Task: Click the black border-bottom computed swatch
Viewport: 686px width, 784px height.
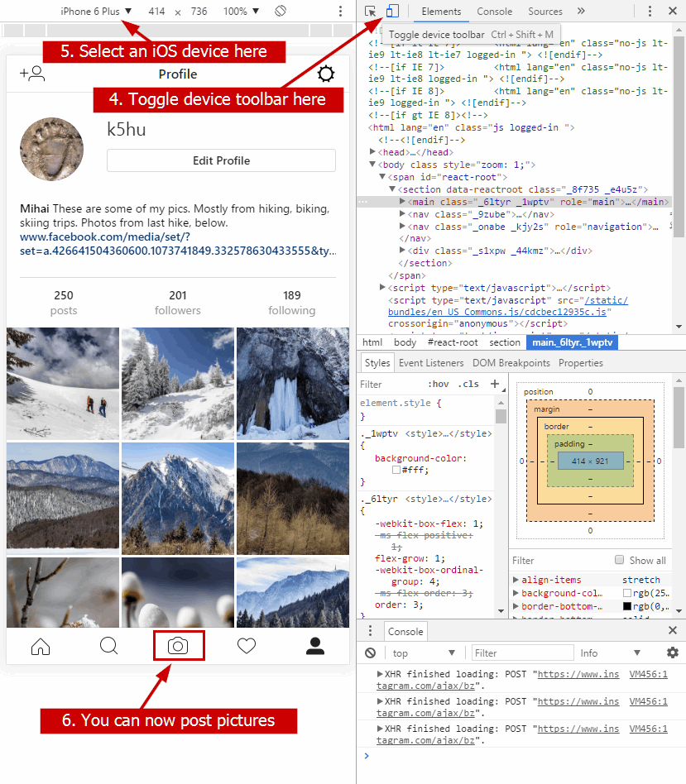Action: tap(627, 606)
